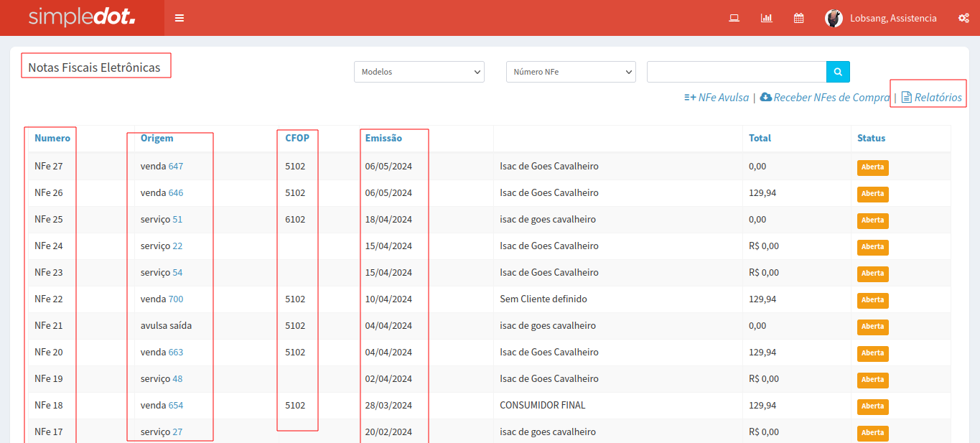The height and width of the screenshot is (443, 980).
Task: Expand the Modelos dropdown
Action: click(419, 72)
